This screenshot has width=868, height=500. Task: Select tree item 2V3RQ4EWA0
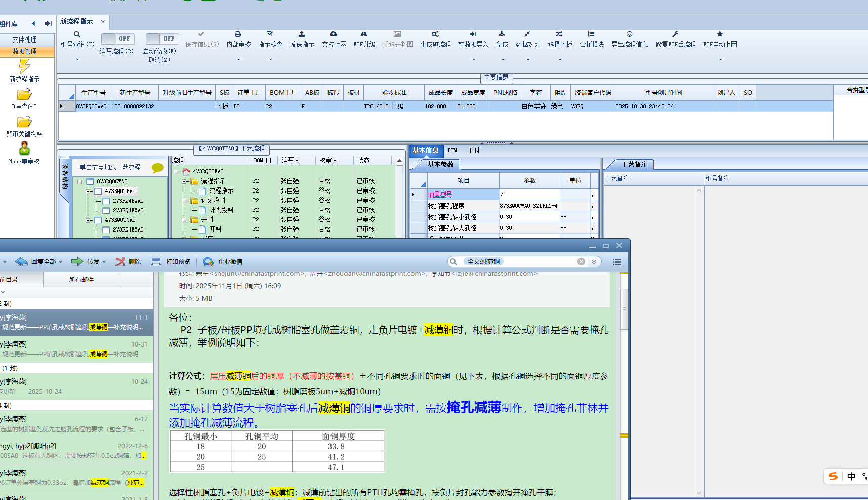point(128,201)
